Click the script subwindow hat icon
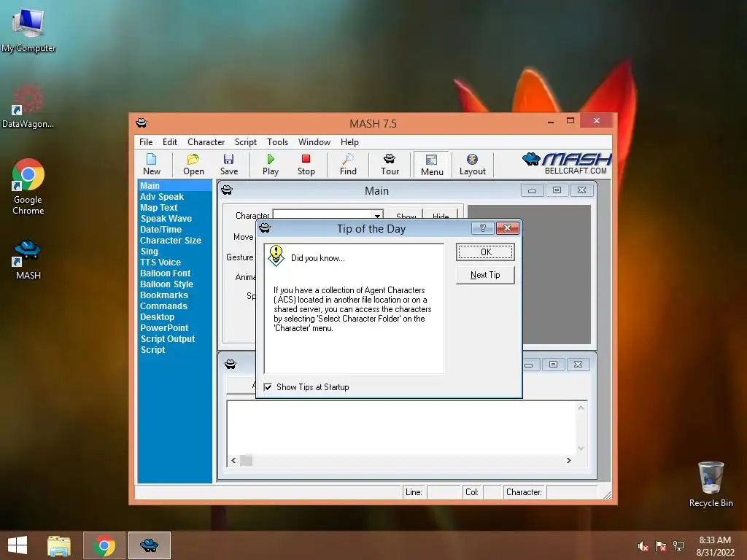 pyautogui.click(x=231, y=365)
